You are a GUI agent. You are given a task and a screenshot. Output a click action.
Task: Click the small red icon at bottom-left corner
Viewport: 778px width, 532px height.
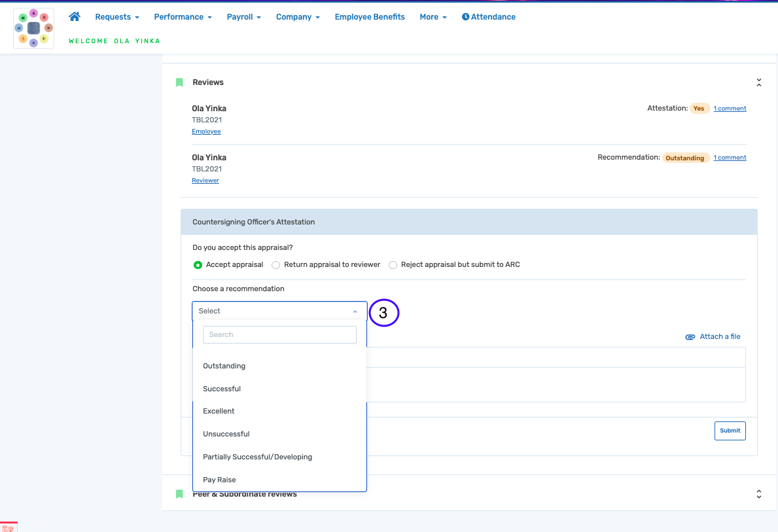tap(8, 527)
